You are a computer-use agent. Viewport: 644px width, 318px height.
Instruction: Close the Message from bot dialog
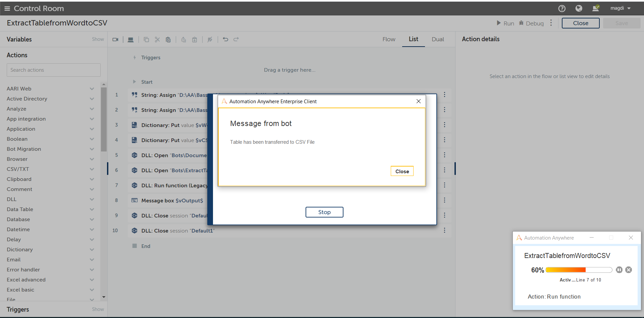click(402, 171)
